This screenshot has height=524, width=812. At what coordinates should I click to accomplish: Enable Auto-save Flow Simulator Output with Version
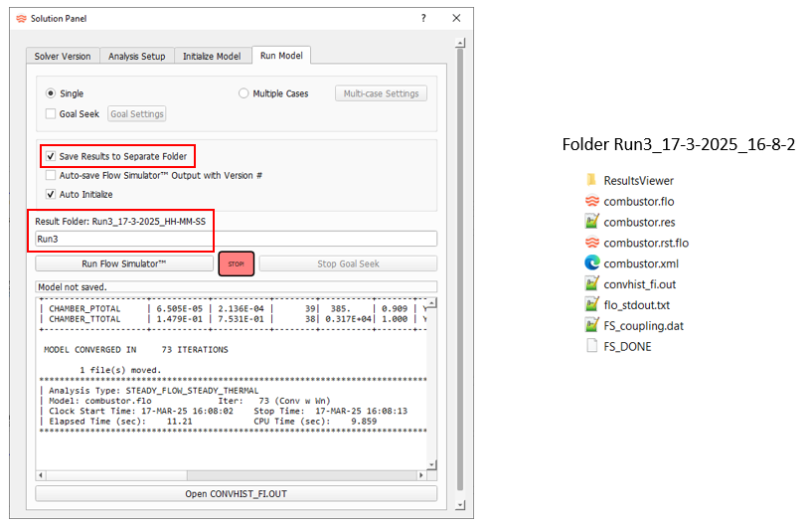(51, 175)
